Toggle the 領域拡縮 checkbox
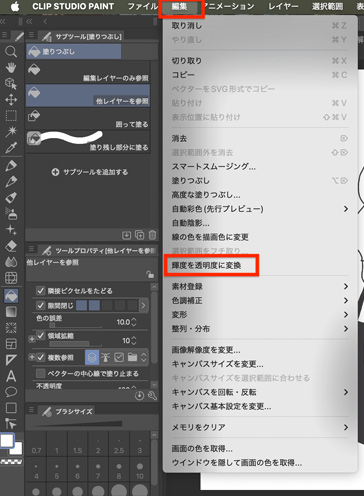Screen dimensions: 364x496 point(41,336)
